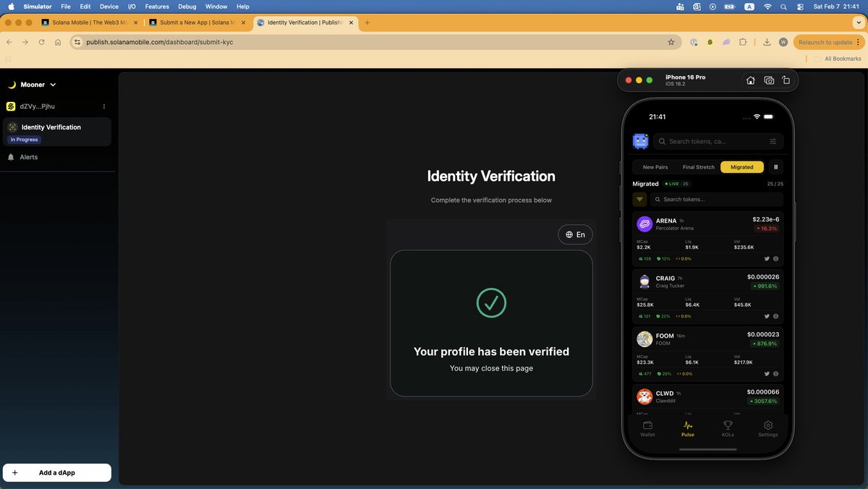868x489 pixels.
Task: Open the Simulator File menu
Action: tap(66, 7)
